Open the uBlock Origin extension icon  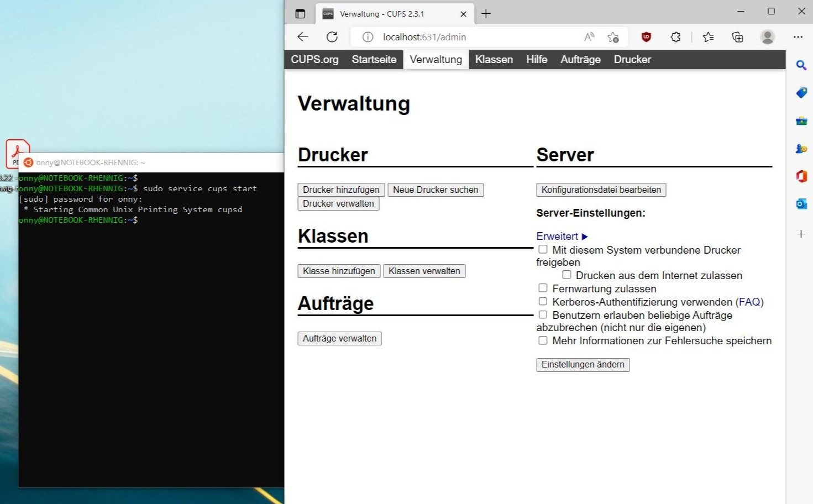[x=646, y=36]
